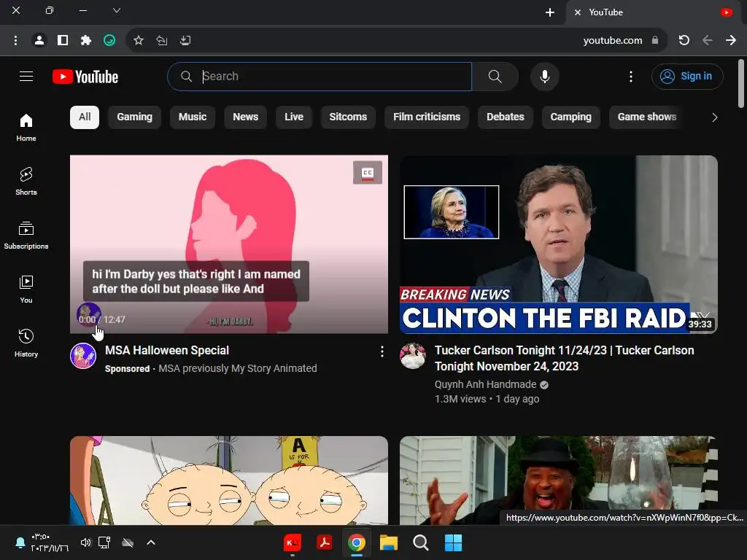Select the Gaming filter chip
747x560 pixels.
tap(134, 117)
